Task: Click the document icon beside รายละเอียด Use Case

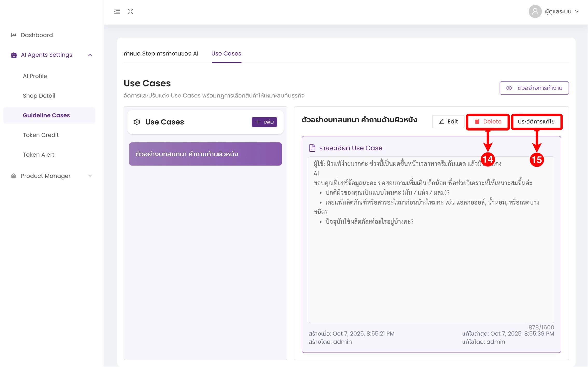Action: pos(312,148)
